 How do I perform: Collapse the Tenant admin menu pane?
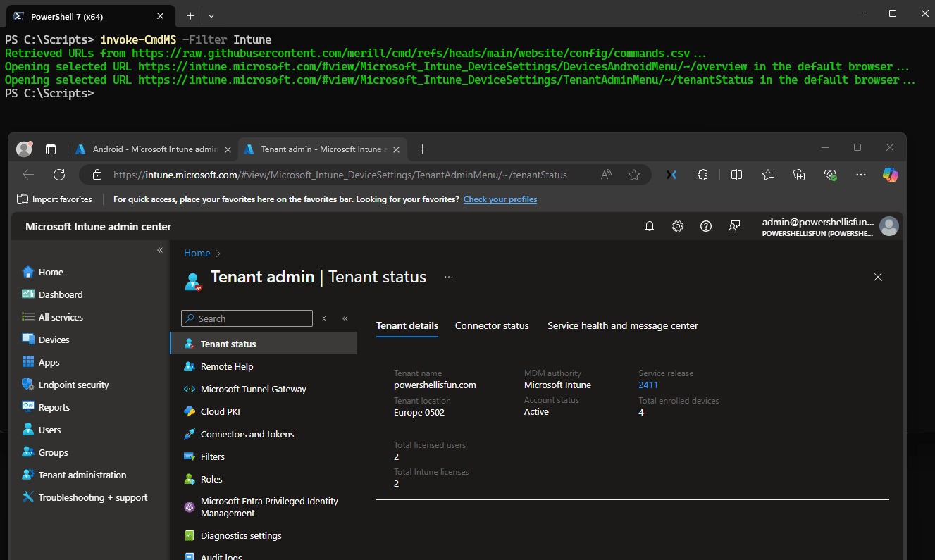(345, 318)
